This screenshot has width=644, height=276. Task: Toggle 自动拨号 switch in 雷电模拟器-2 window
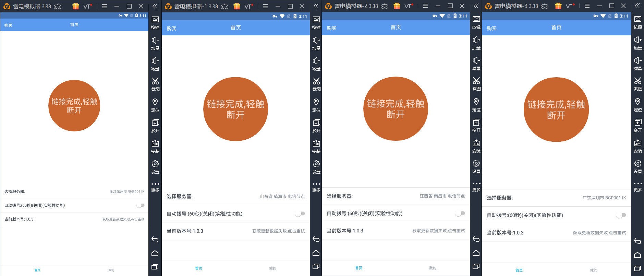point(460,214)
